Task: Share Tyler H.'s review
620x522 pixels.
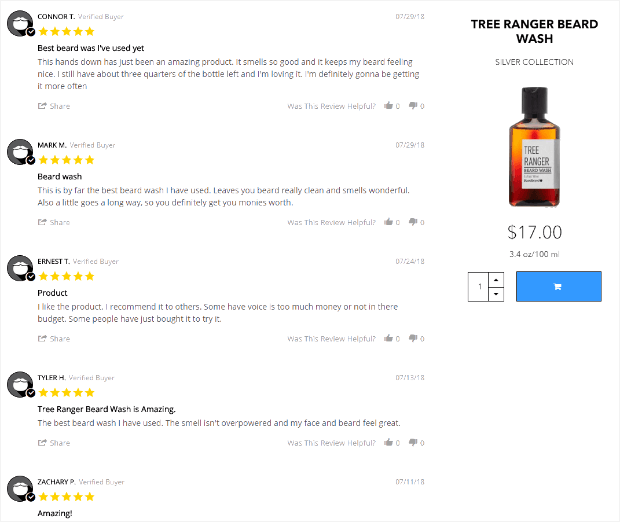Action: coord(54,442)
